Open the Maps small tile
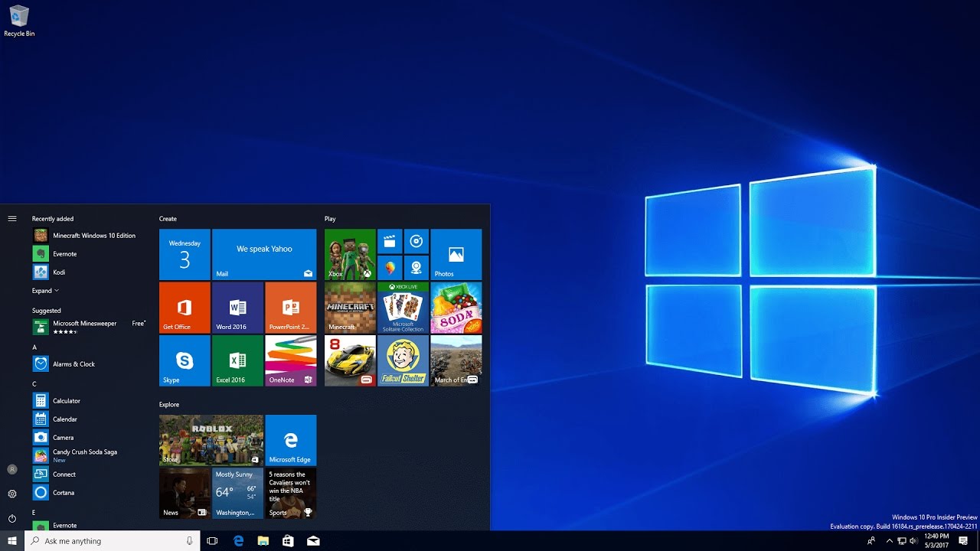 (x=416, y=268)
